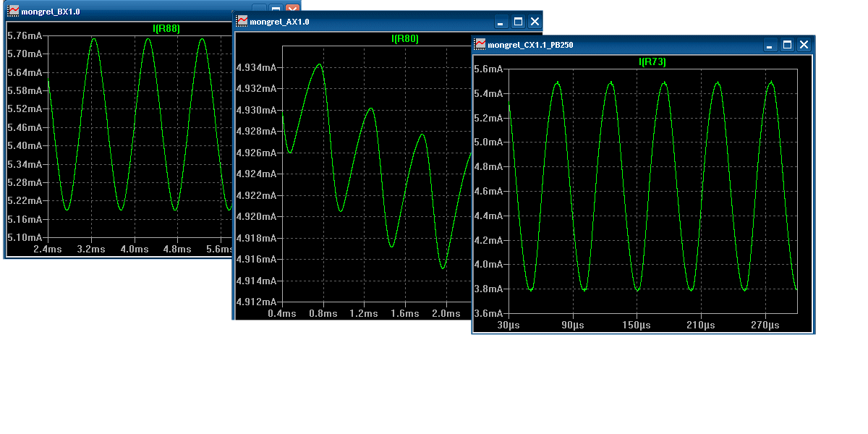This screenshot has width=868, height=434.
Task: Click the 4.0ms time label in mongrel_BX1.0
Action: click(x=134, y=249)
